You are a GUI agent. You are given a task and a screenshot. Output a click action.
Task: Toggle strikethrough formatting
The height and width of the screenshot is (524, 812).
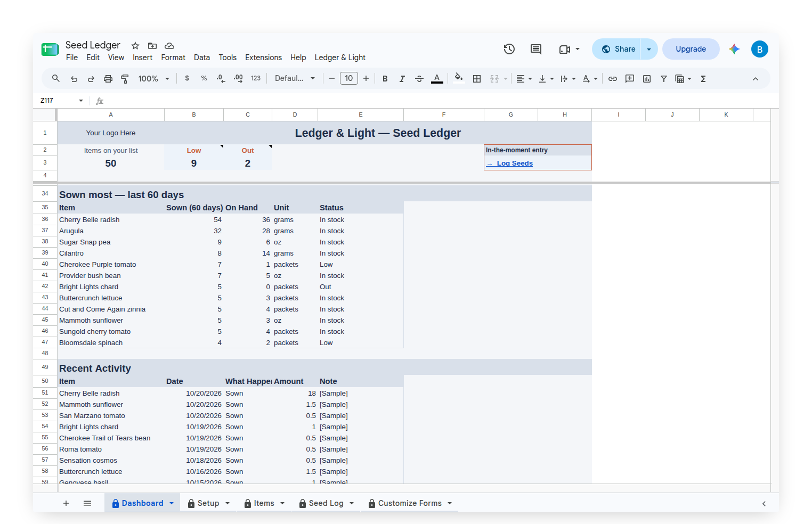(x=419, y=79)
